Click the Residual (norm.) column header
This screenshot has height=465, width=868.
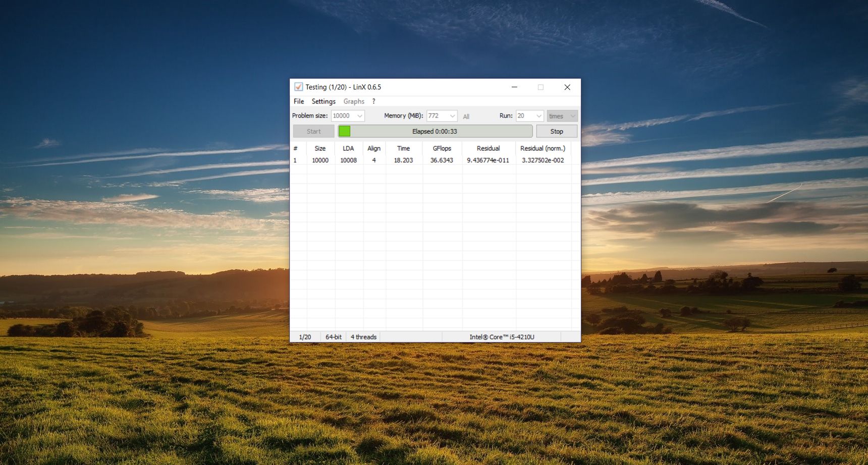(543, 148)
